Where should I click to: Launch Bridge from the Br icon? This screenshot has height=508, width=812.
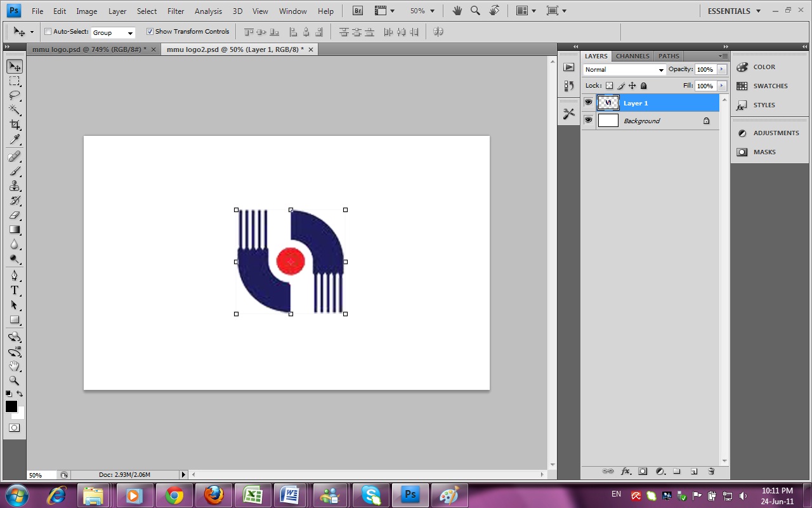click(x=358, y=11)
